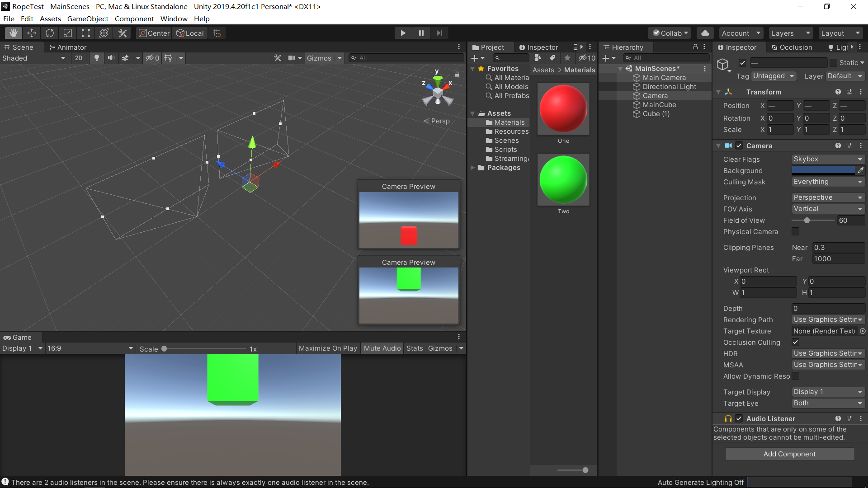Select the Rect Transform tool

tap(85, 33)
